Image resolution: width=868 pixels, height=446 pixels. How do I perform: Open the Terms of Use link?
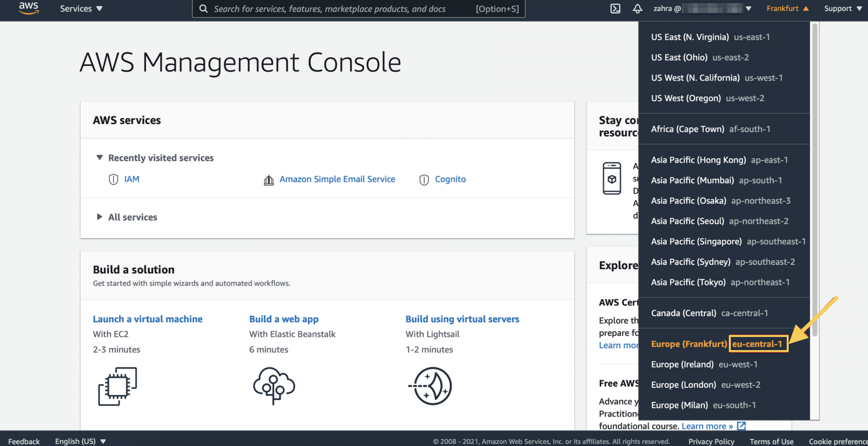point(771,441)
